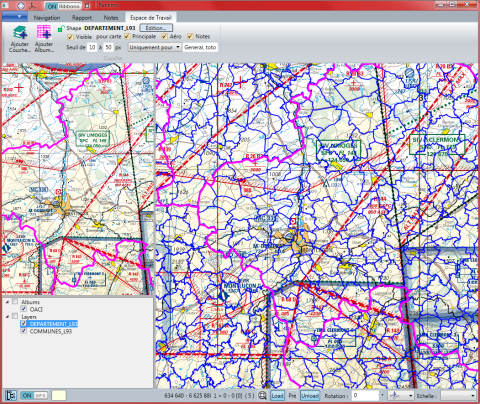Image resolution: width=480 pixels, height=404 pixels.
Task: Click the Ajouter Couche layers icon
Action: (20, 33)
